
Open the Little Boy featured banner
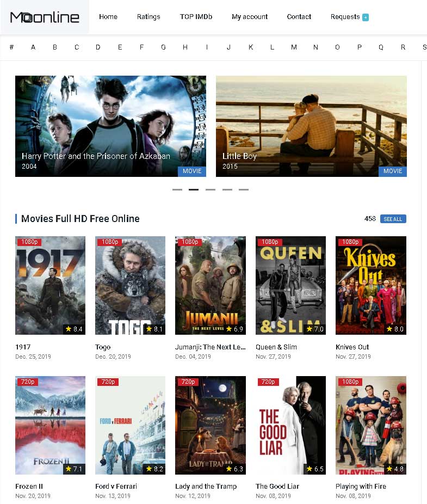[311, 126]
